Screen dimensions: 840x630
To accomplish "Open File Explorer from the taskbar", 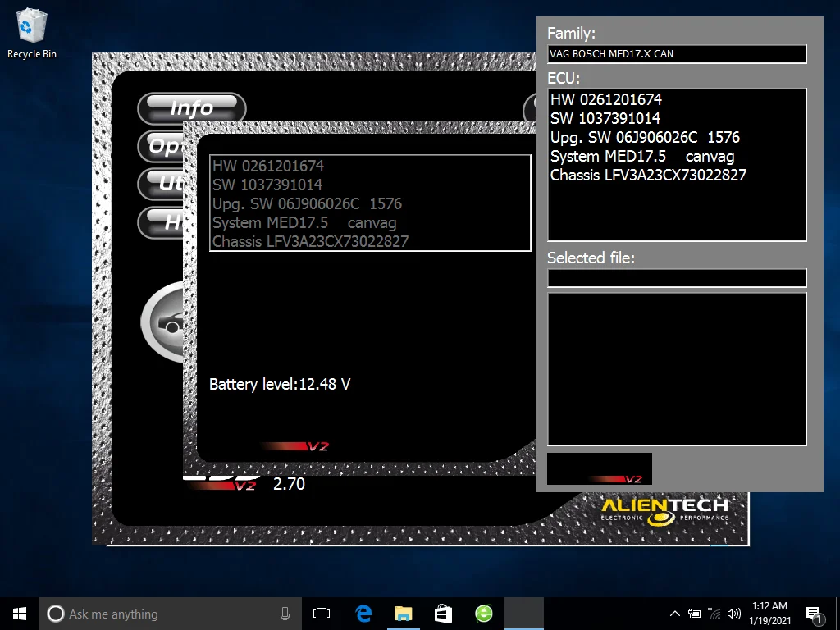I will coord(404,614).
